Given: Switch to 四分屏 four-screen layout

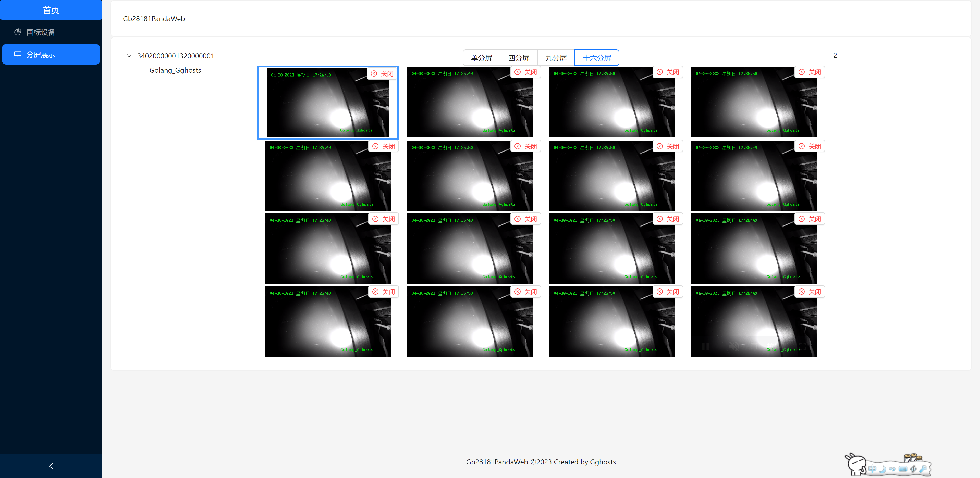Looking at the screenshot, I should click(519, 58).
